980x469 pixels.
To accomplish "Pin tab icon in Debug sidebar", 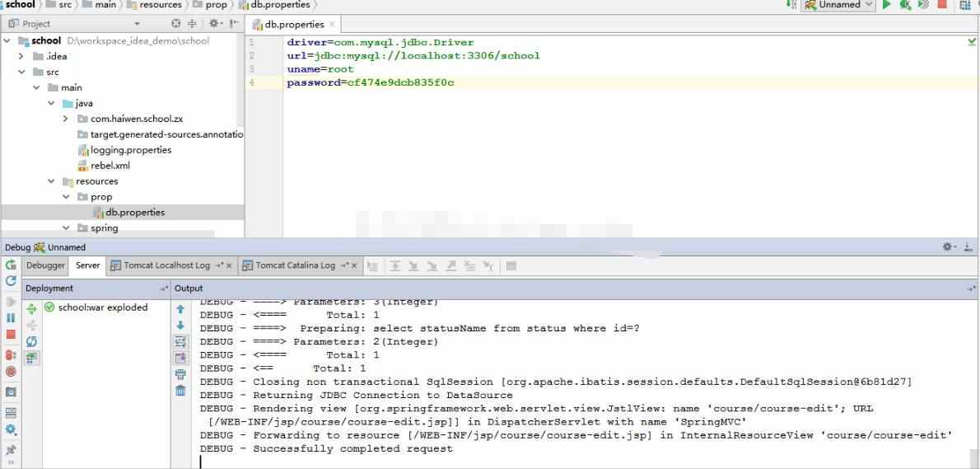I will [11, 449].
